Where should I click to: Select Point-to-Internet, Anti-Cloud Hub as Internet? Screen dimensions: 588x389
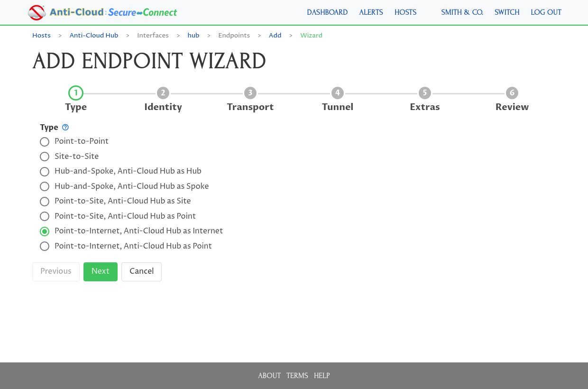tap(45, 232)
